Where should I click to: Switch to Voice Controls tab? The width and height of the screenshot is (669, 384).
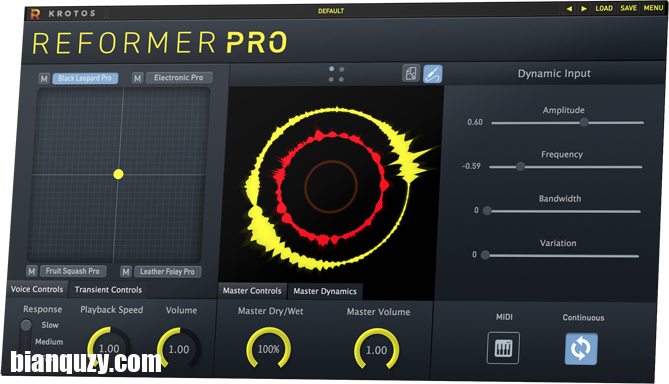click(37, 289)
